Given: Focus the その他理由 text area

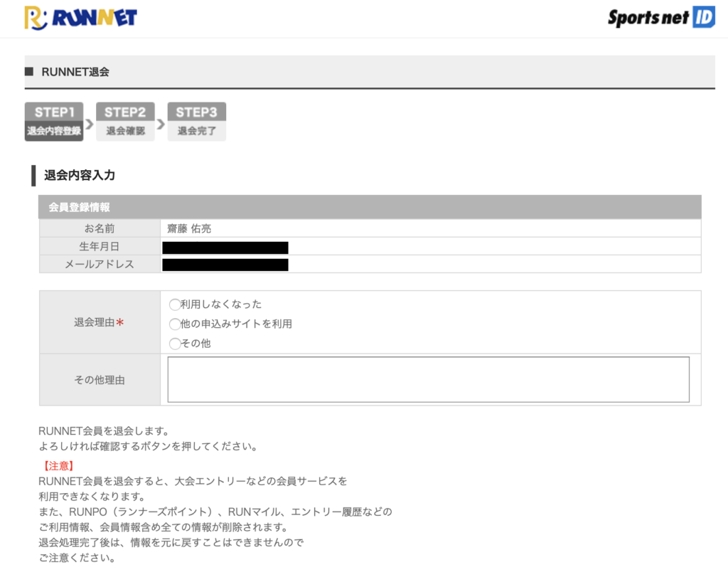Looking at the screenshot, I should pyautogui.click(x=428, y=379).
